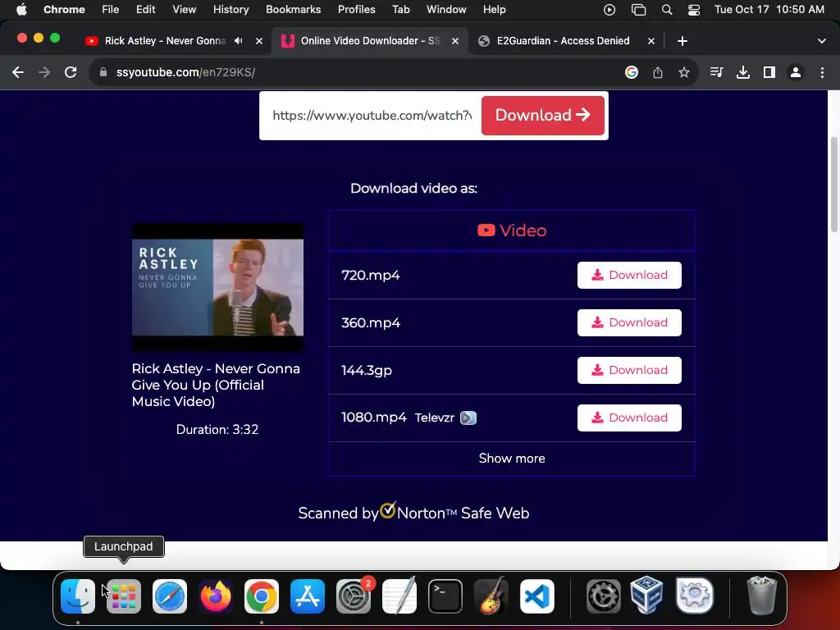Open the History menu

[231, 10]
